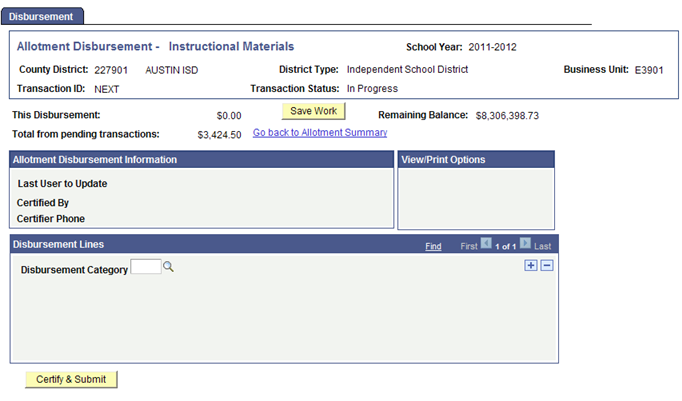Click Certifier Phone label

point(50,219)
